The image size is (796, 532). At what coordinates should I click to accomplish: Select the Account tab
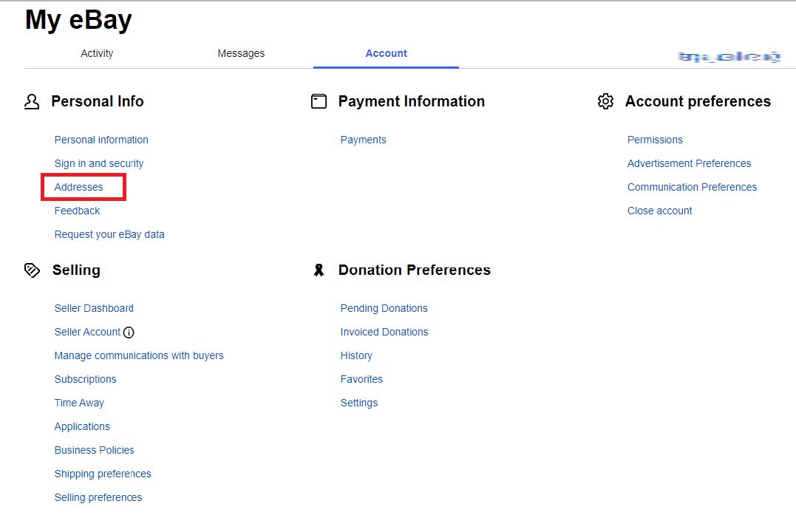click(x=387, y=53)
